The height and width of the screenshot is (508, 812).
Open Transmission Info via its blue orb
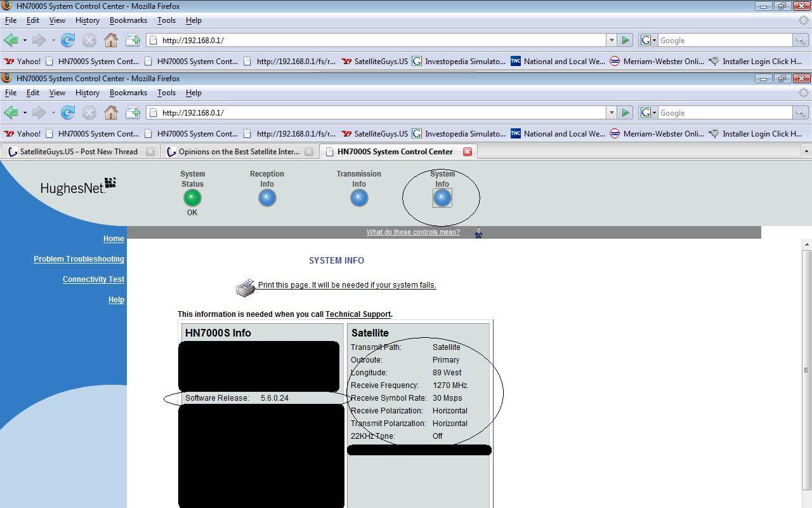coord(359,198)
